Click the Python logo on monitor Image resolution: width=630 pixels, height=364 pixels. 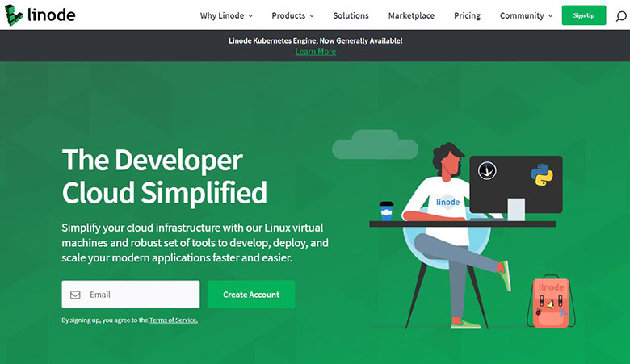coord(540,175)
